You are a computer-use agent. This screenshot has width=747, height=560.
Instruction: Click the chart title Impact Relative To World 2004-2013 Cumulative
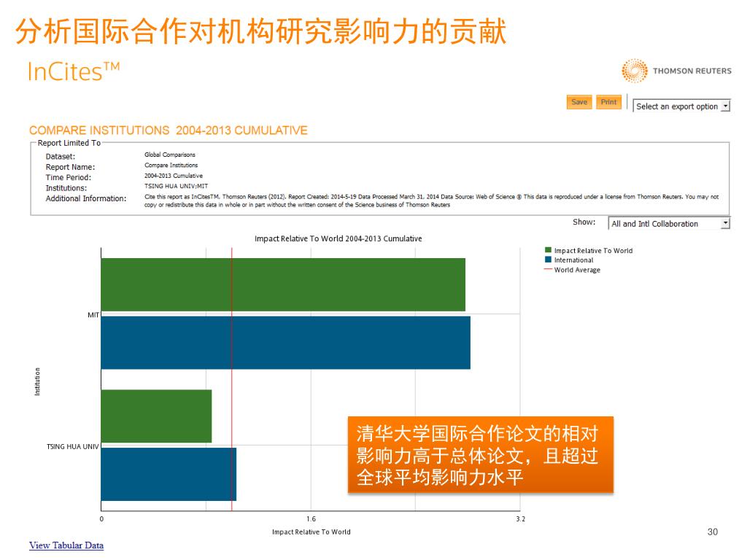click(x=338, y=238)
